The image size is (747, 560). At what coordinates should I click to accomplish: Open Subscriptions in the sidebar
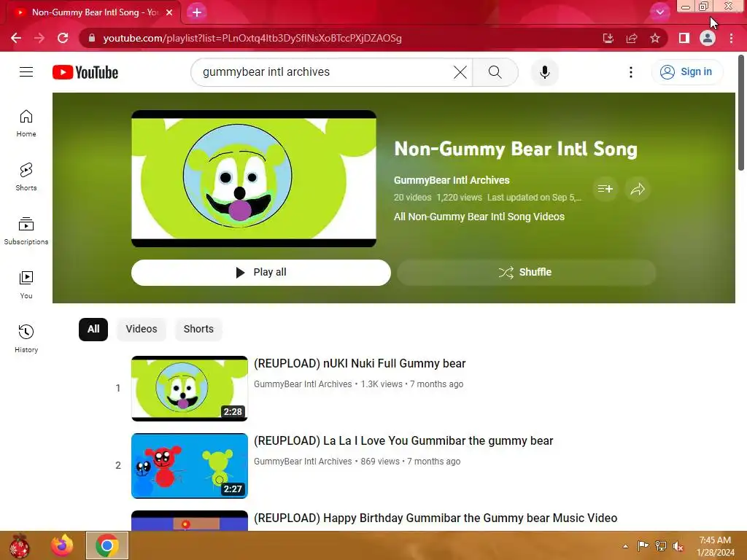(26, 231)
